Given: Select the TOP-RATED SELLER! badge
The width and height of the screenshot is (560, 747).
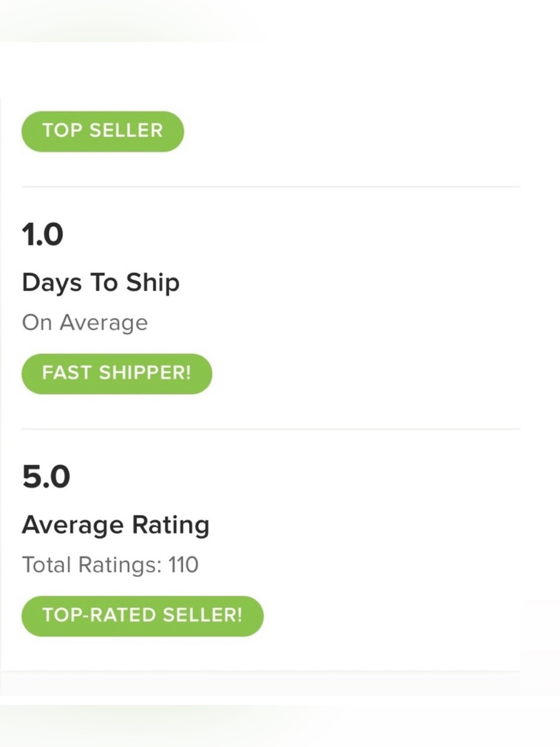Looking at the screenshot, I should pyautogui.click(x=142, y=616).
